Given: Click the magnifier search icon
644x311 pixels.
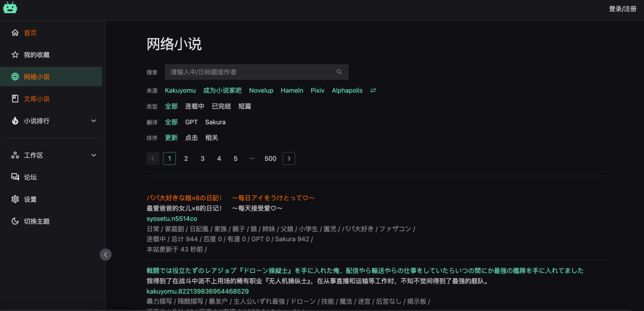Looking at the screenshot, I should coord(339,72).
